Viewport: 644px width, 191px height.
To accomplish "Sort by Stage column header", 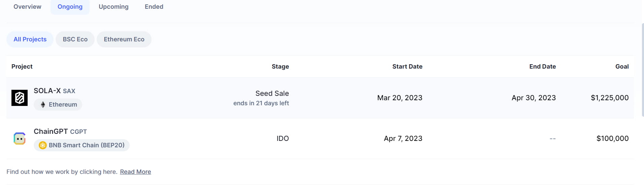I will pos(280,67).
